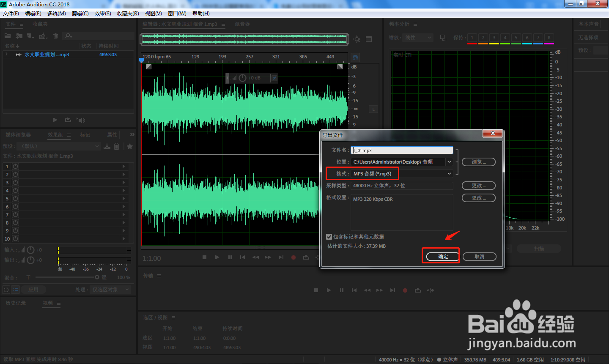Click the input level knob in Effects Rack

pos(30,250)
